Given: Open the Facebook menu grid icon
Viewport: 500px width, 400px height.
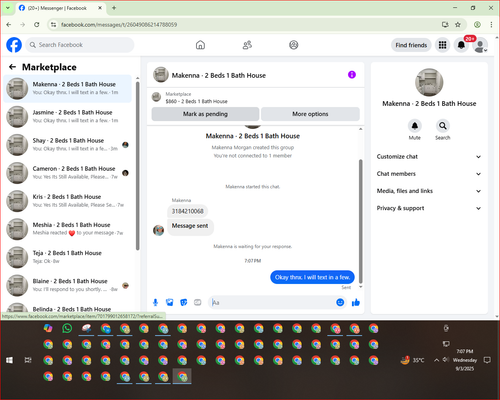Looking at the screenshot, I should [x=442, y=45].
